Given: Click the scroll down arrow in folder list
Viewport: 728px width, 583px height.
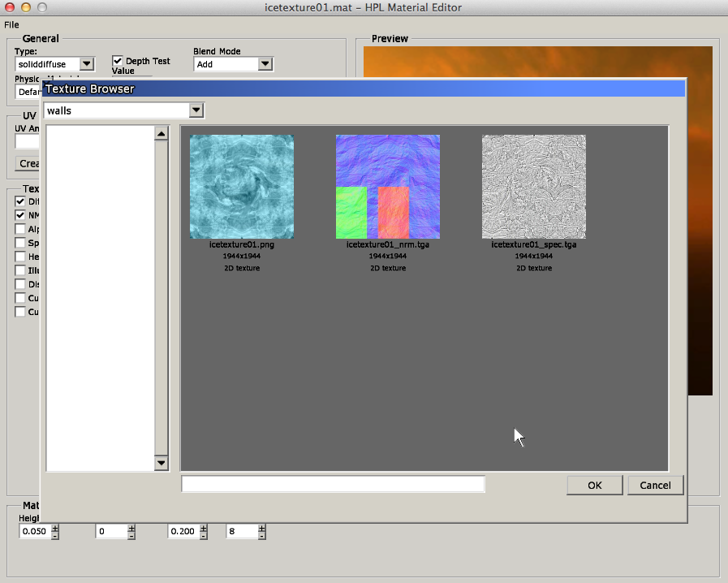Looking at the screenshot, I should click(161, 464).
